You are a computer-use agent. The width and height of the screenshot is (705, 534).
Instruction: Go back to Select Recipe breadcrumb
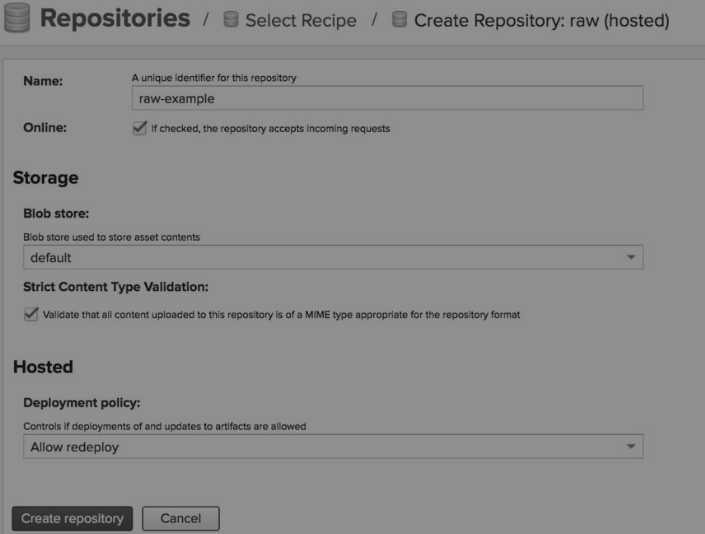click(301, 20)
